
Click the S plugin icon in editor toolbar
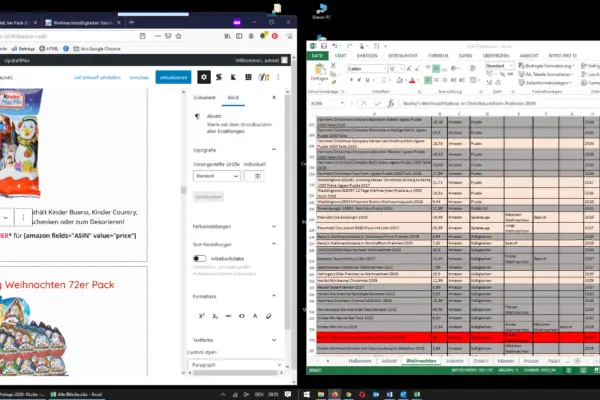[218, 77]
